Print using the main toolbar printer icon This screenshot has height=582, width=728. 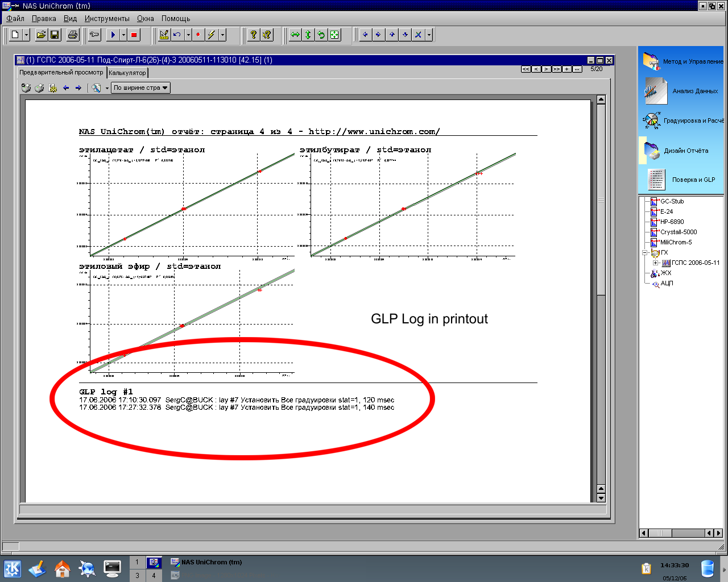[72, 35]
